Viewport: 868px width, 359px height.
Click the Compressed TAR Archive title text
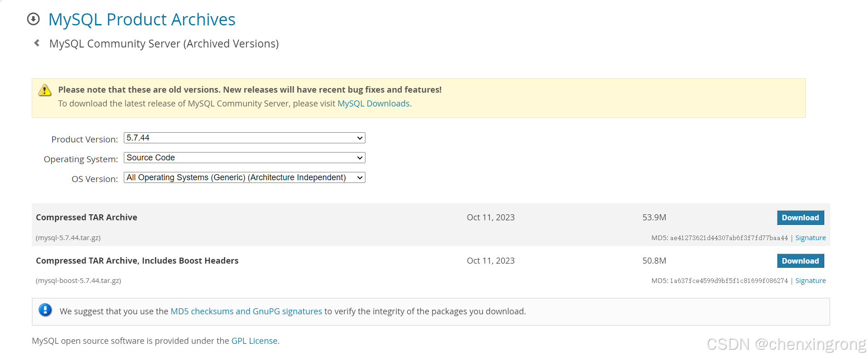[x=87, y=218]
